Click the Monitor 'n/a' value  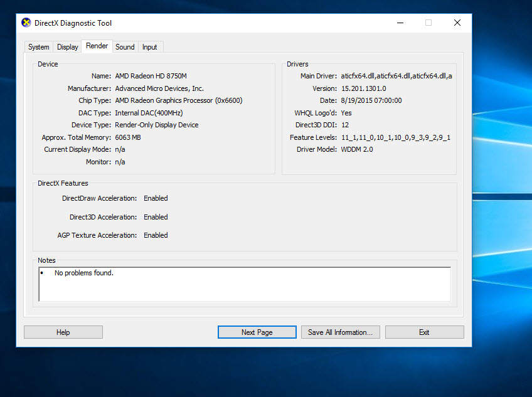click(x=120, y=162)
